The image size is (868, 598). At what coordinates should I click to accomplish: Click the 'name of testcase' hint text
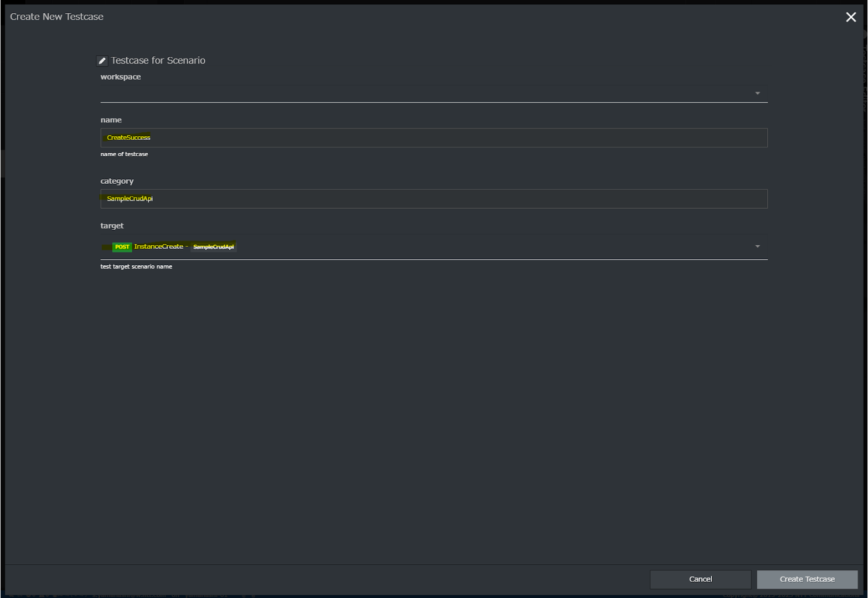pyautogui.click(x=124, y=154)
